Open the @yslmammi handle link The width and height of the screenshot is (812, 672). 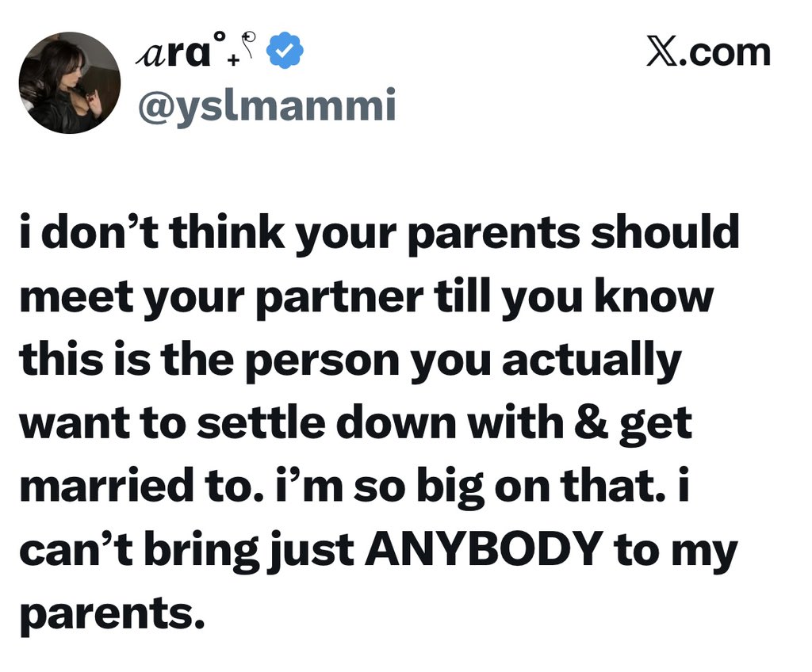(x=267, y=105)
